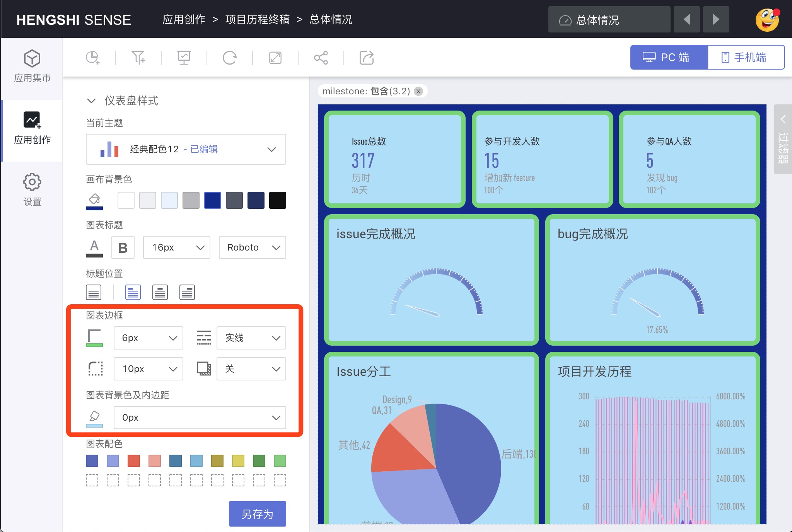Viewport: 792px width, 532px height.
Task: Select center-aligned title position
Action: [160, 292]
